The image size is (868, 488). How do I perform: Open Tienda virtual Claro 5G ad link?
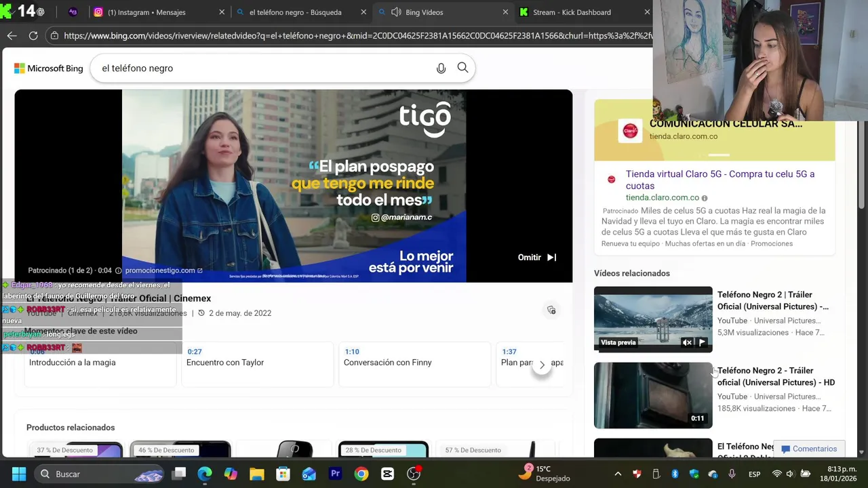(720, 180)
